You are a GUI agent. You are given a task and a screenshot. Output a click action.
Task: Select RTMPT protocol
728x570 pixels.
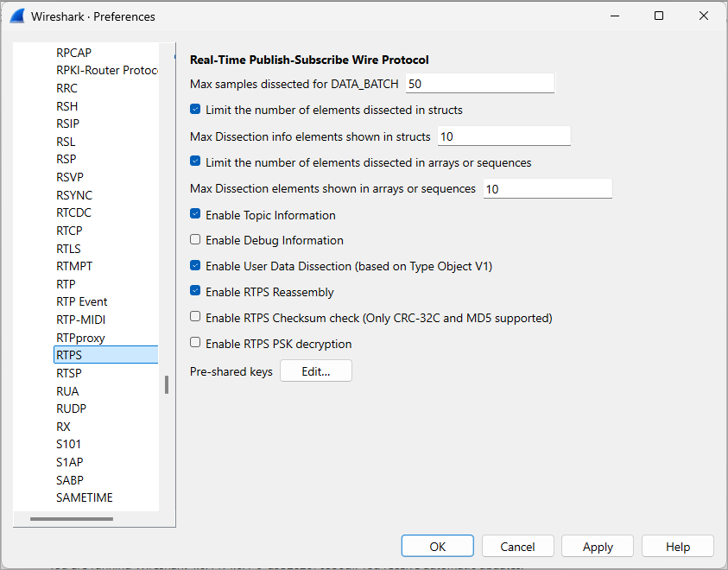74,267
